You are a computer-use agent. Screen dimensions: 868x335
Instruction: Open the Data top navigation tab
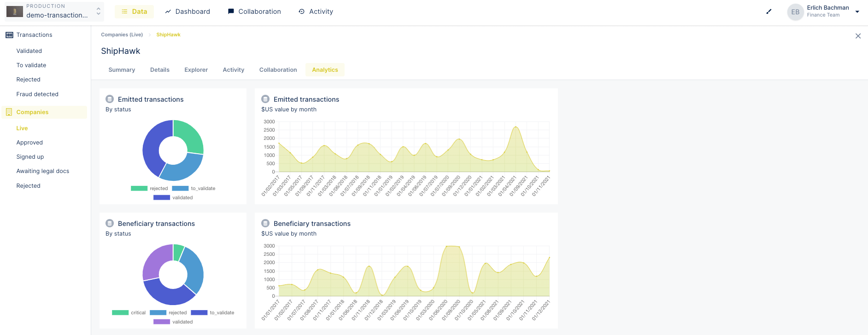click(x=135, y=12)
